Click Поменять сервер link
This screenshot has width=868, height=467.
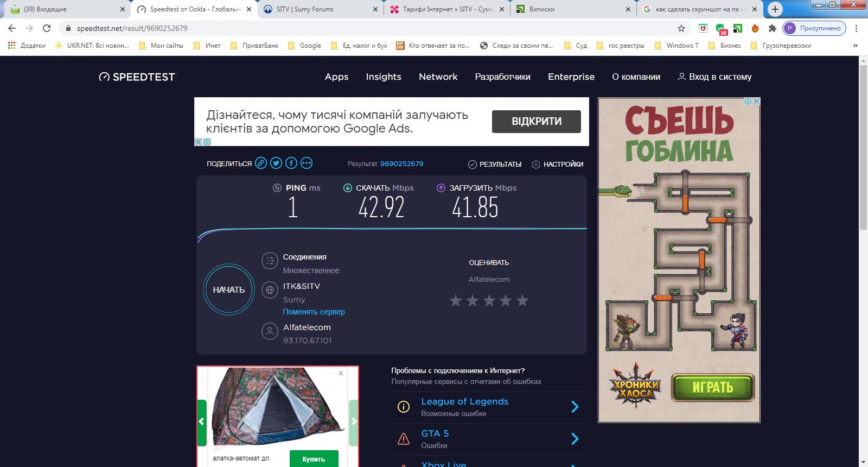point(314,312)
